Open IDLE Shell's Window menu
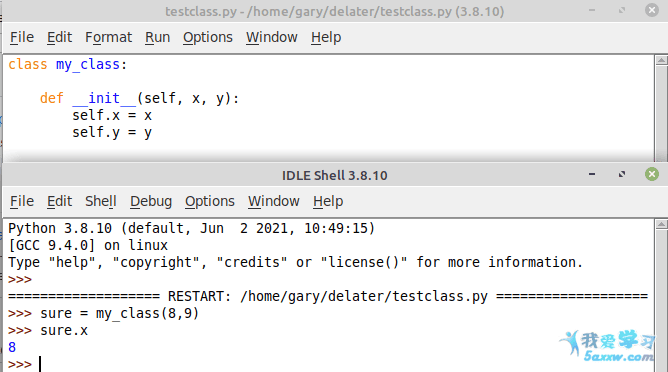 [x=274, y=201]
